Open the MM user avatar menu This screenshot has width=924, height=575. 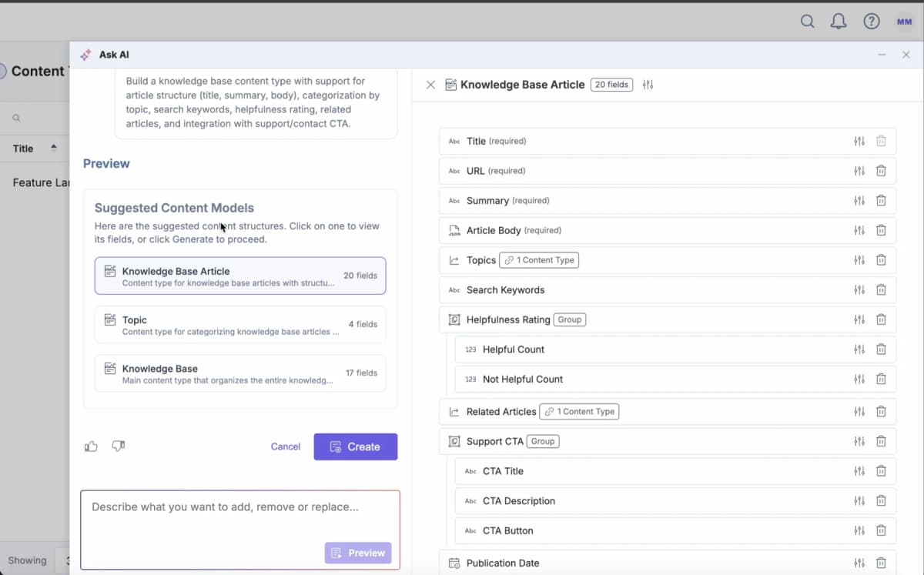pos(904,22)
